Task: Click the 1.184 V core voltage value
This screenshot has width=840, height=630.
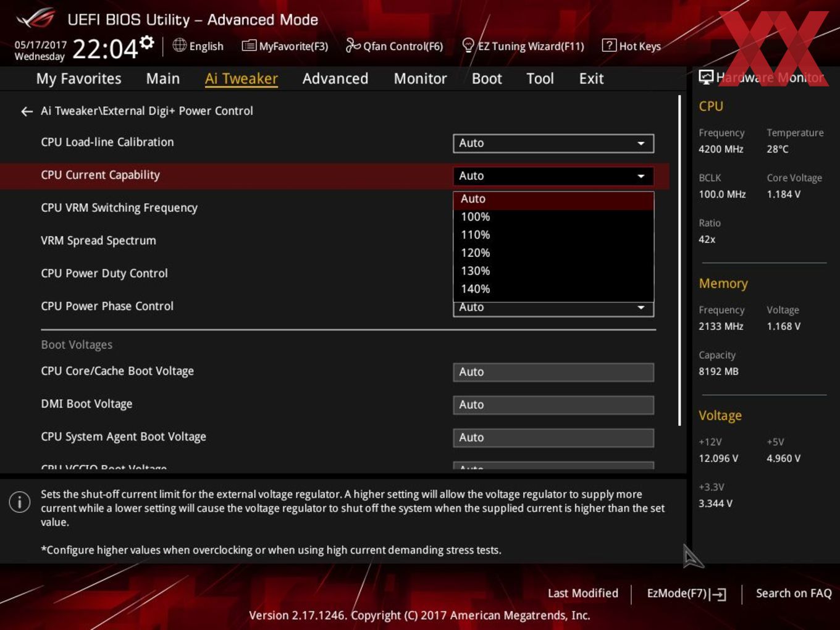Action: point(783,194)
